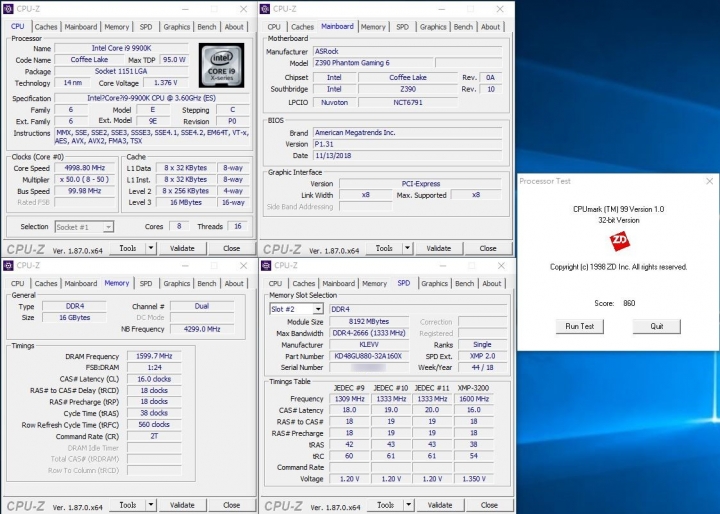Click the CPU-Z app icon in Memory window title

click(x=8, y=265)
